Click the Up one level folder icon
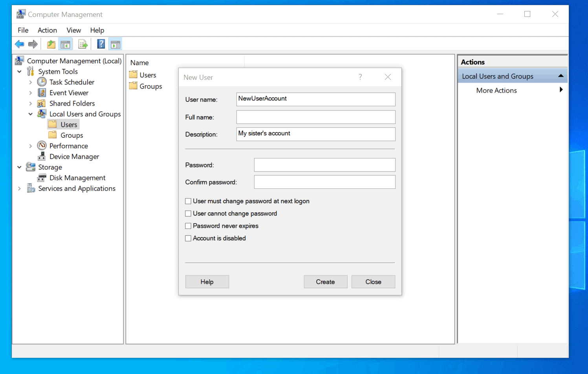The image size is (588, 374). pos(51,44)
